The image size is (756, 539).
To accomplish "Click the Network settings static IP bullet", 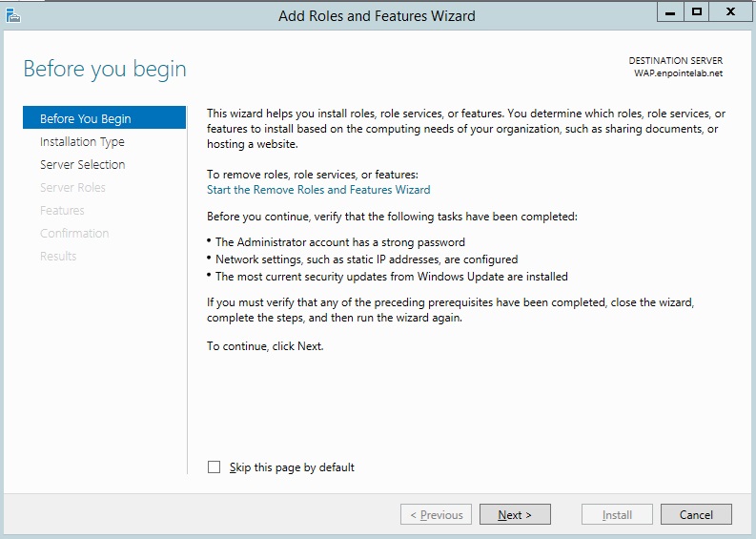I will [366, 259].
